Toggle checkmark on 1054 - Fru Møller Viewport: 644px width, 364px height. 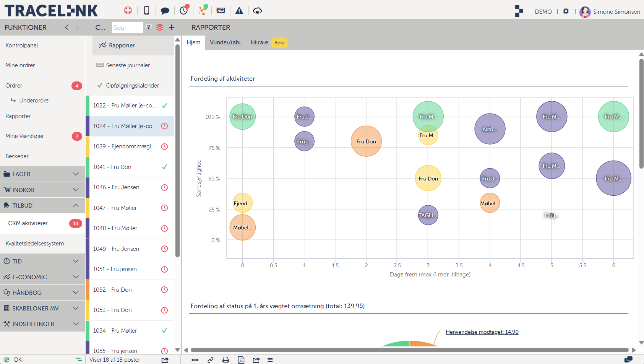click(x=164, y=331)
